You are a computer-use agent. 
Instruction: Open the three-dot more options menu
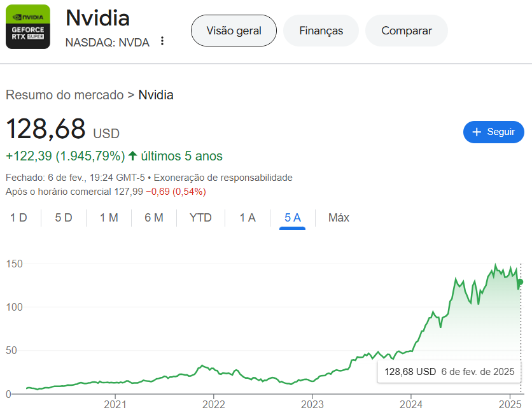click(162, 41)
